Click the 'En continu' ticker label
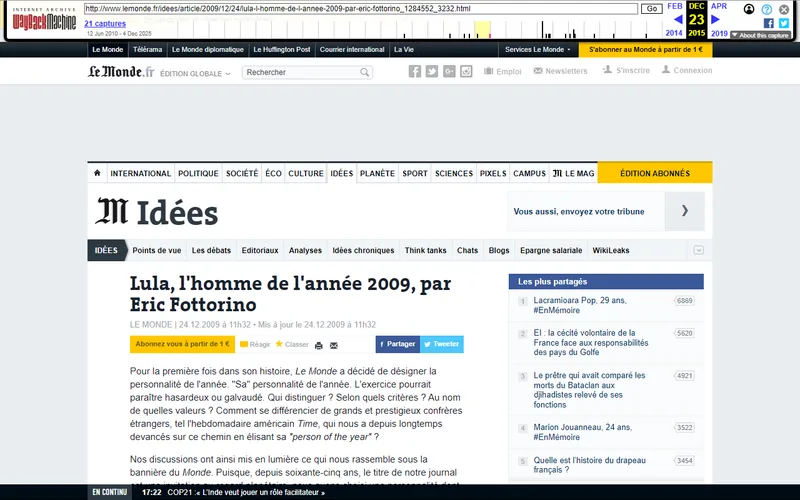This screenshot has width=800, height=500. click(x=109, y=492)
